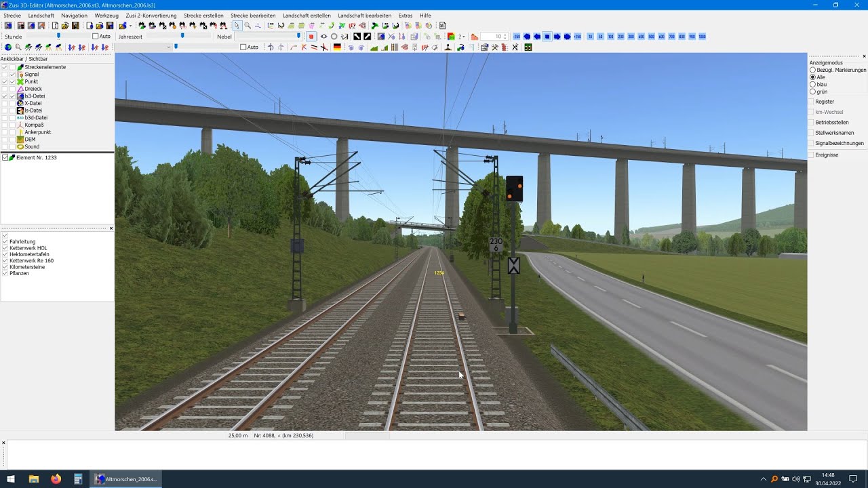Image resolution: width=868 pixels, height=488 pixels.
Task: Click the spinner arrows of the 10 field
Action: [x=505, y=37]
